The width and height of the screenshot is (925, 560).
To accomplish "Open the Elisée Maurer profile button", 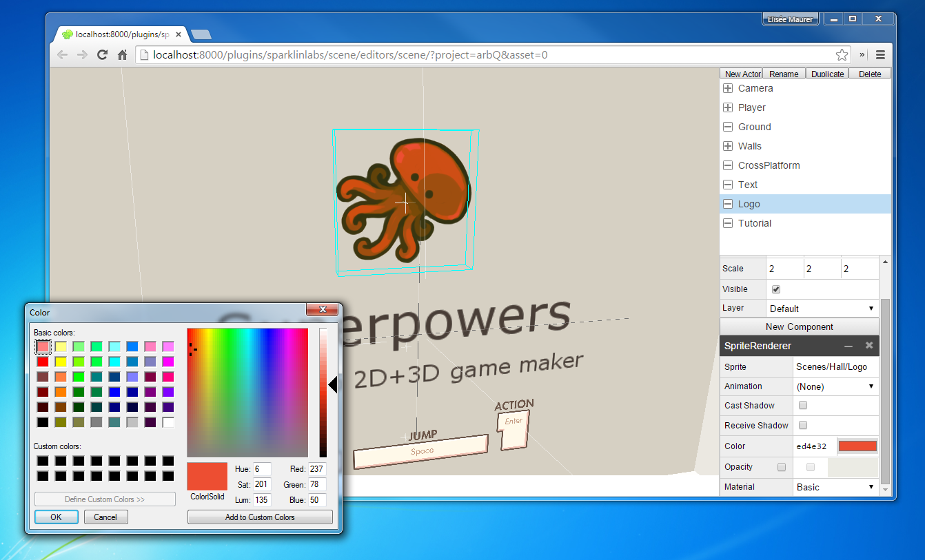I will (x=791, y=19).
